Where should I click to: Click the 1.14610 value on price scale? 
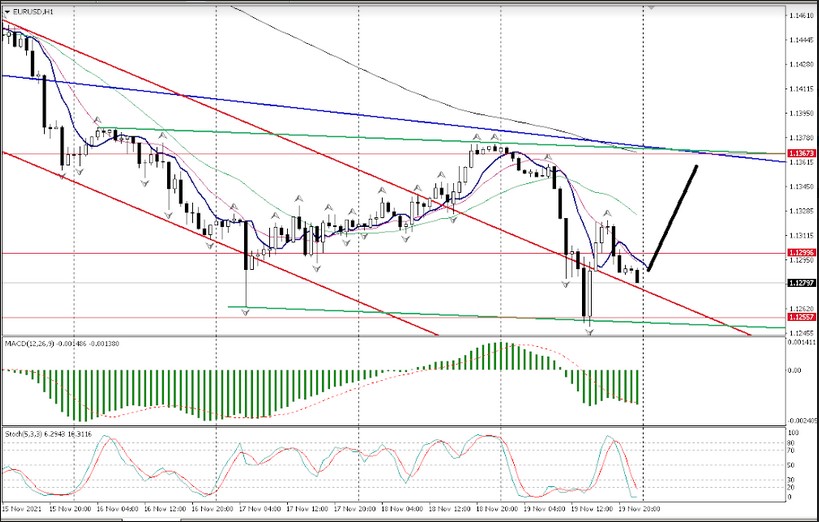[800, 17]
